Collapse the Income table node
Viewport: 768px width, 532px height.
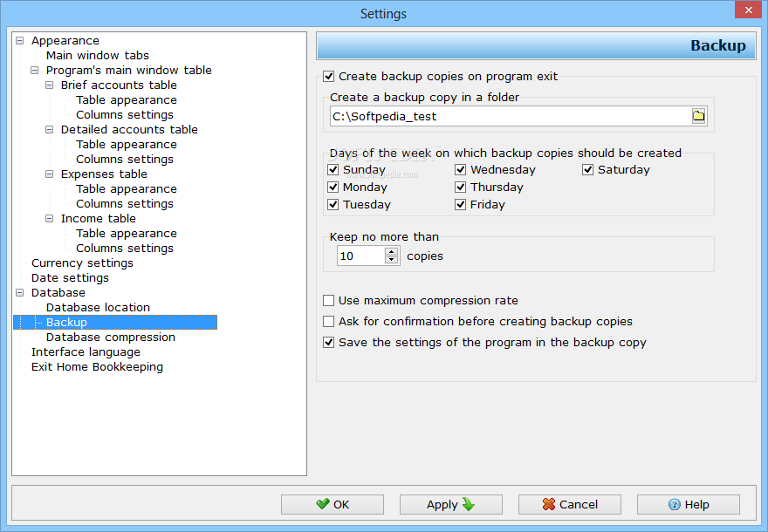(x=49, y=219)
